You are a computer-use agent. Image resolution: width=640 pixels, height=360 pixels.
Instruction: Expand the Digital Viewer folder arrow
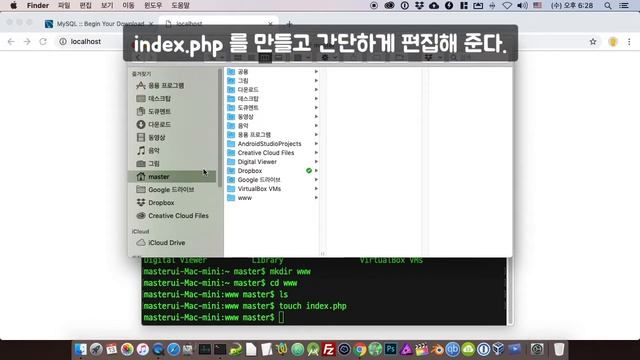316,162
